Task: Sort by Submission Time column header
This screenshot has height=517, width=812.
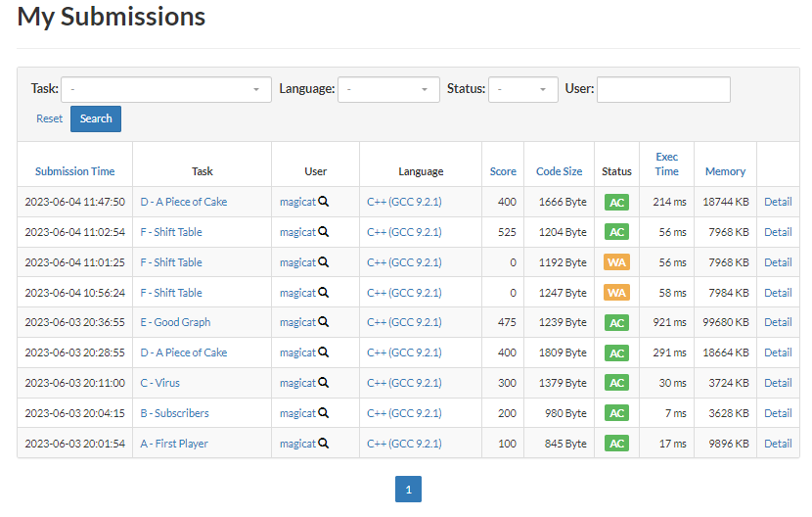Action: (75, 171)
